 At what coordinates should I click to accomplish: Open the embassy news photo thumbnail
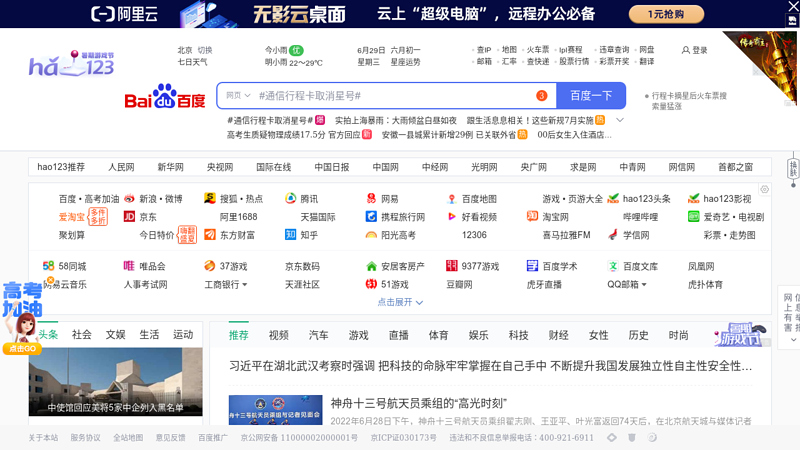(x=115, y=382)
